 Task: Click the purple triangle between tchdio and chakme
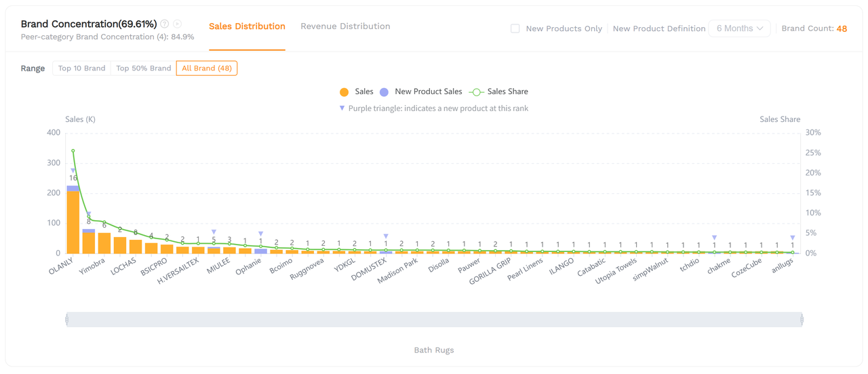[x=714, y=238]
